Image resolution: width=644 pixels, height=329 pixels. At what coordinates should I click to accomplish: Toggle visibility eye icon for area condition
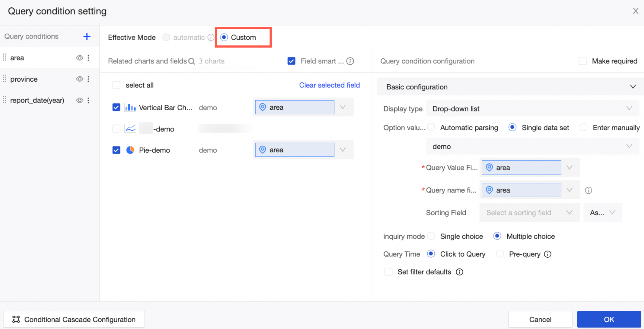79,58
